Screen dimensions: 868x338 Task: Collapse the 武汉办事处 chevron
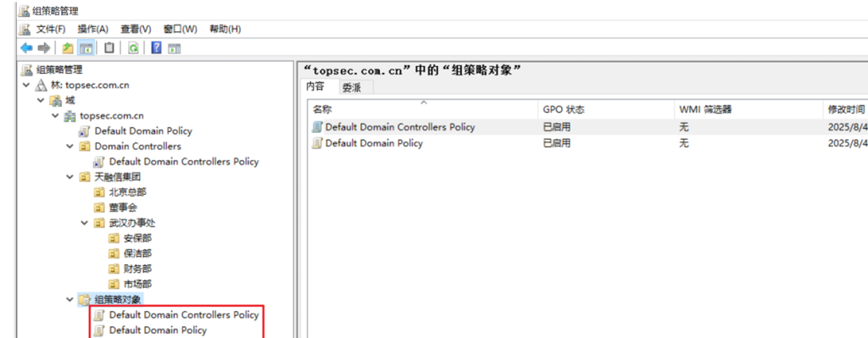tap(84, 224)
